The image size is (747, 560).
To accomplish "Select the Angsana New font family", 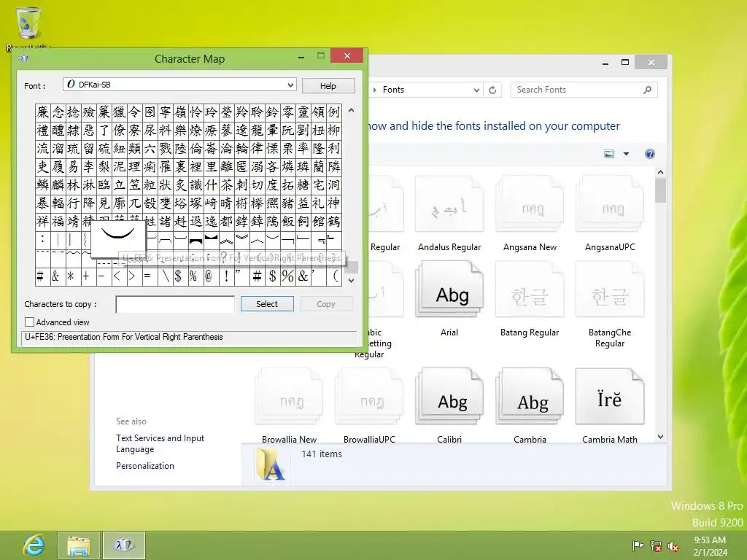I will pos(530,214).
